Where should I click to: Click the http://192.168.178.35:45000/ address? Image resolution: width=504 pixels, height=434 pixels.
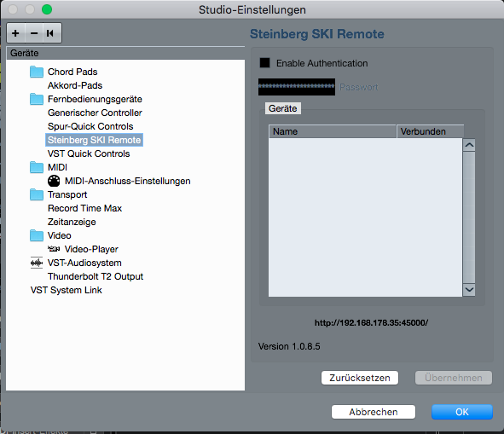pyautogui.click(x=371, y=323)
